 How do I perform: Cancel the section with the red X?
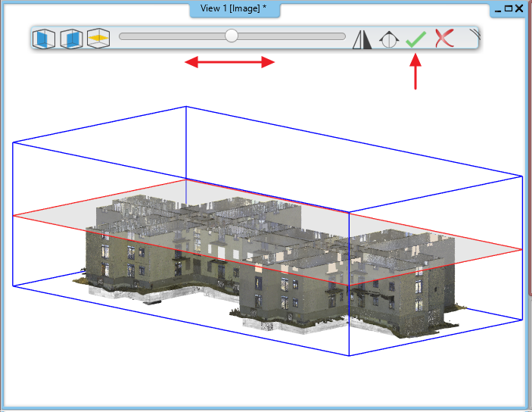tap(444, 38)
